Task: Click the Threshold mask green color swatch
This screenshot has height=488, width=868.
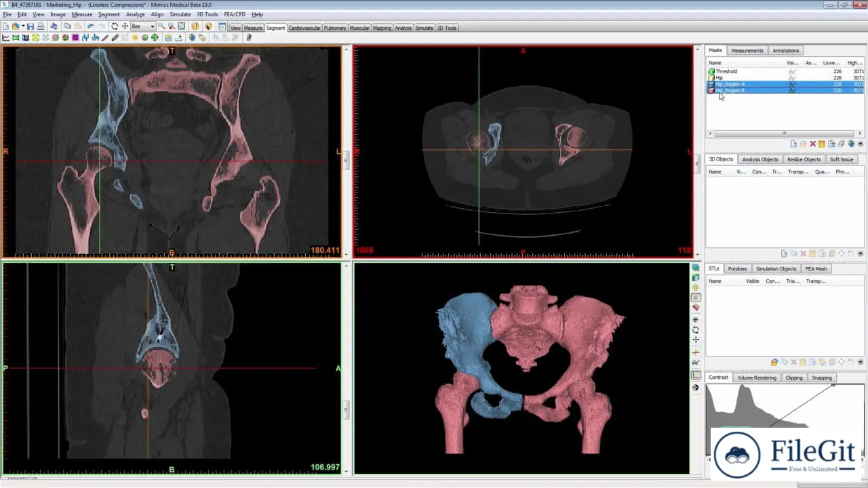Action: point(711,71)
